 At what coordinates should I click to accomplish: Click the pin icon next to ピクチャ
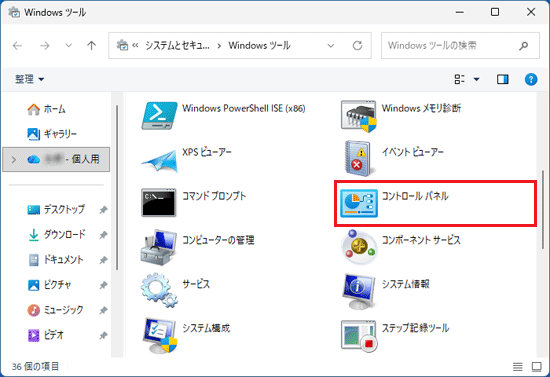(103, 285)
